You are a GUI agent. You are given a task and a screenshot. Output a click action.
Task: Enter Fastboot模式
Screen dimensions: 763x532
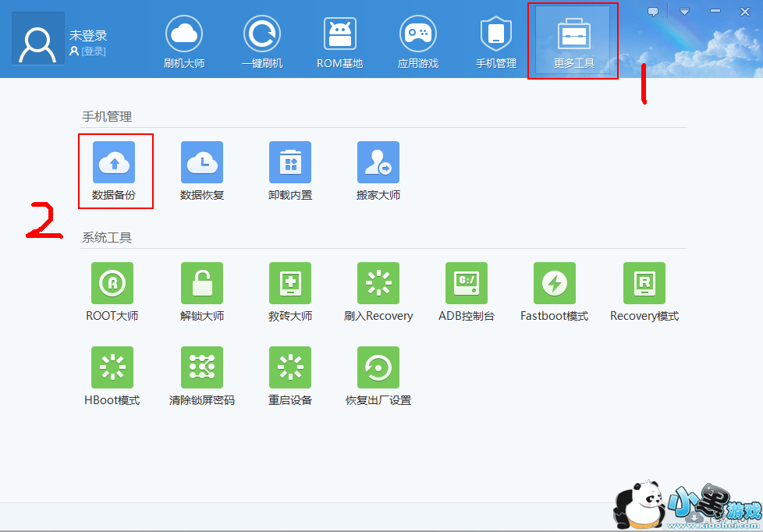tap(554, 292)
